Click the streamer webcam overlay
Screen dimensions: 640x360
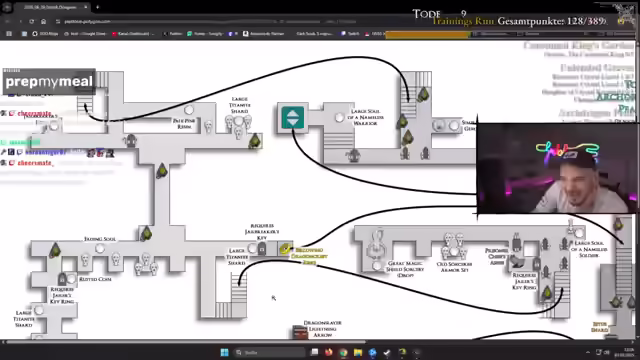556,168
